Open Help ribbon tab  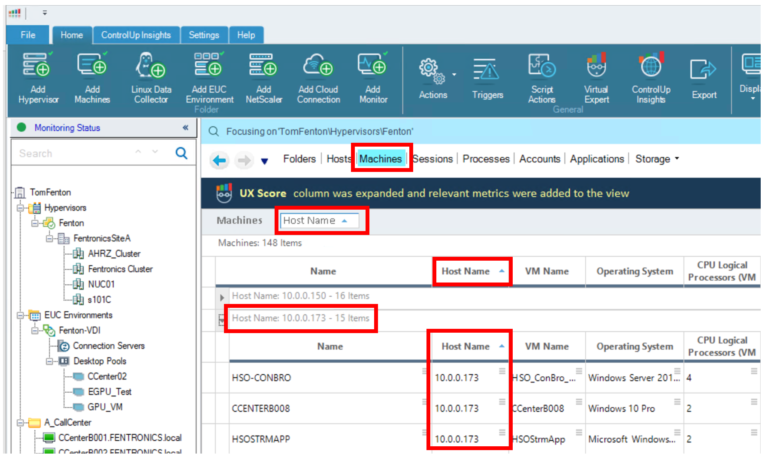[x=246, y=35]
